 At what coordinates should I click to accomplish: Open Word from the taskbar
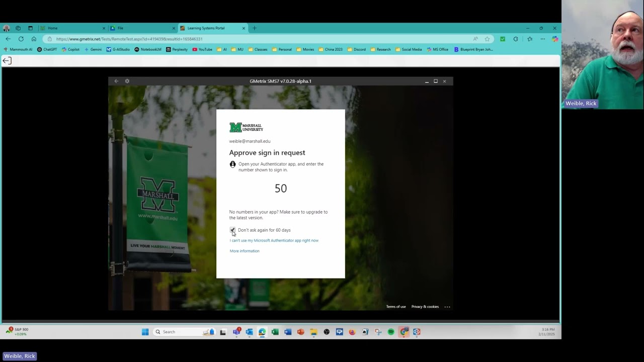click(x=288, y=332)
